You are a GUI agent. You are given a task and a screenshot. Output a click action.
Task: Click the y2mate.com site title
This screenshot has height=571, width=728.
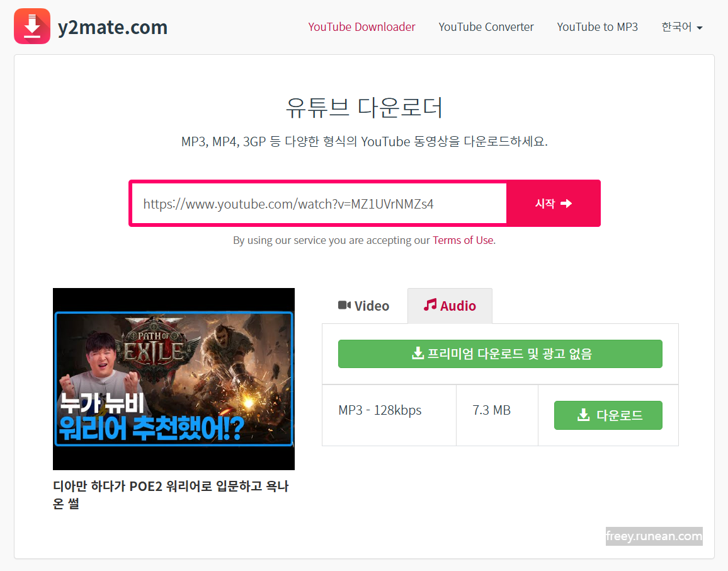click(x=113, y=26)
